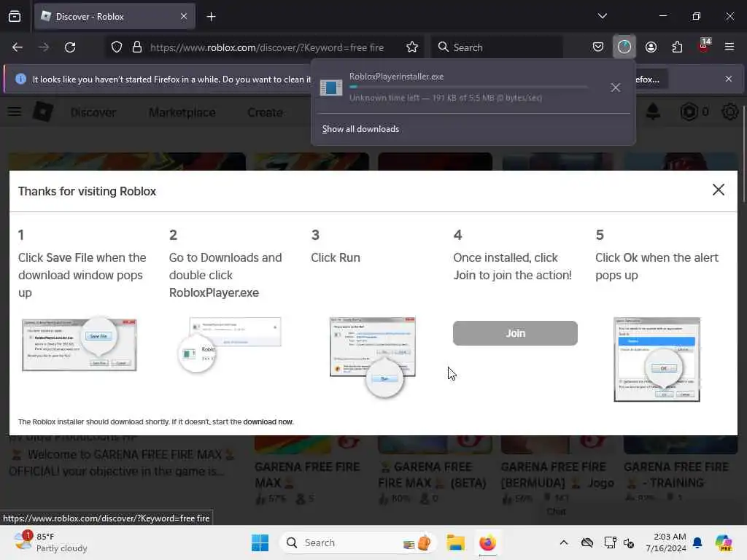The height and width of the screenshot is (560, 747).
Task: Click the download now link
Action: tap(268, 422)
